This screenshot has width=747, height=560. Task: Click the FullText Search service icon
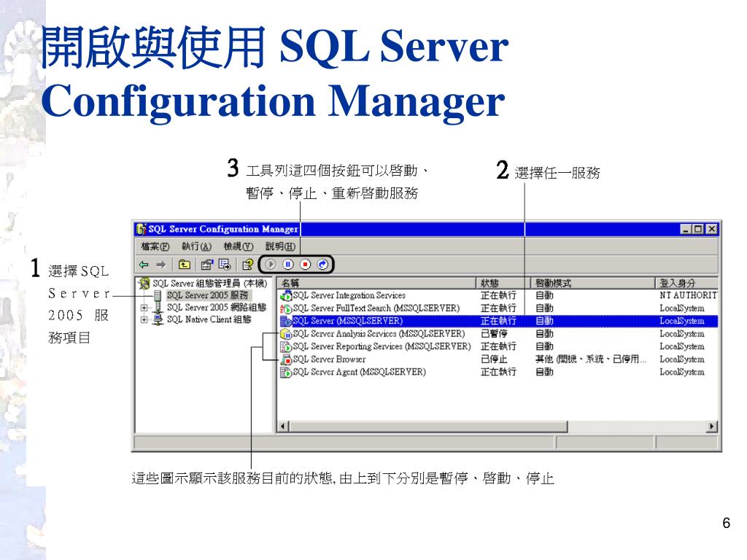coord(286,308)
